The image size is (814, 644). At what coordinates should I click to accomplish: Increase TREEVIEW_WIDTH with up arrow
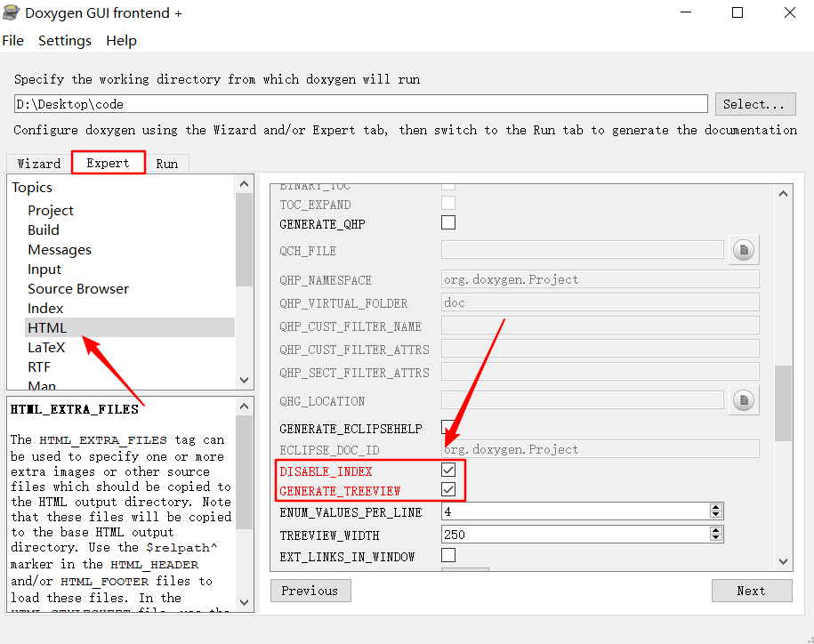tap(716, 530)
